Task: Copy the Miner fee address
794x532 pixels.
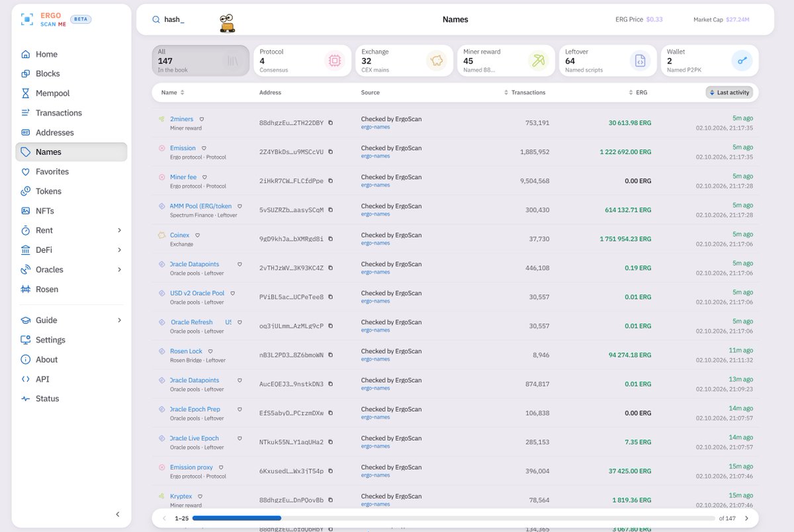Action: pos(331,181)
